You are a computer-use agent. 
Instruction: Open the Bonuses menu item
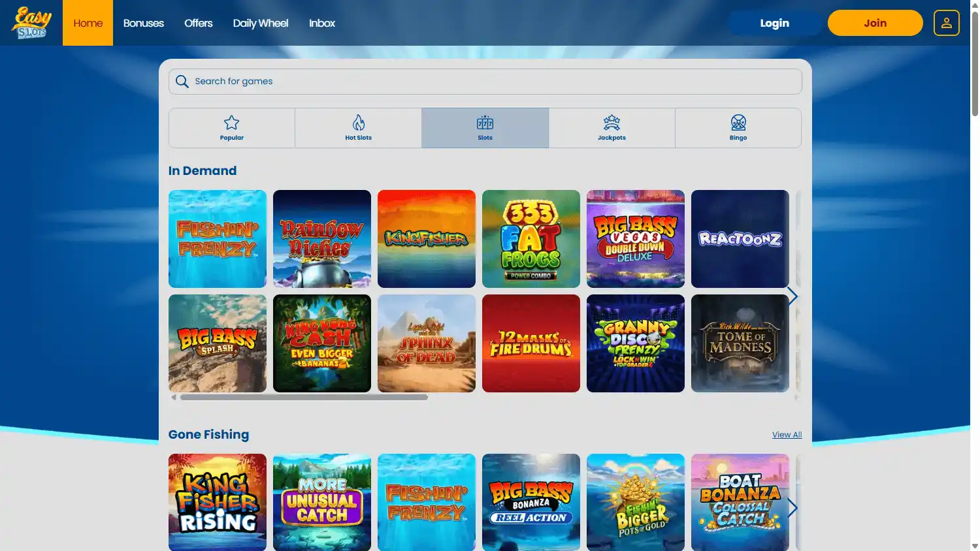144,23
